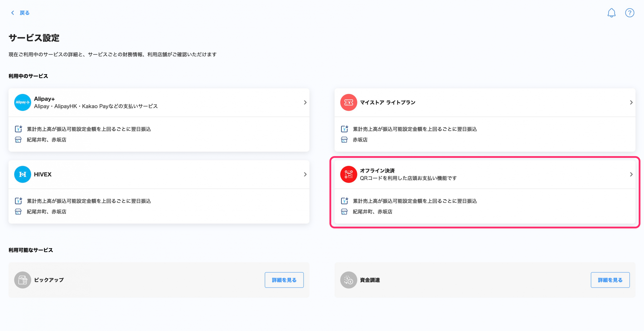Expand マイストア ライトプラン card chevron
The width and height of the screenshot is (644, 331).
[x=631, y=102]
